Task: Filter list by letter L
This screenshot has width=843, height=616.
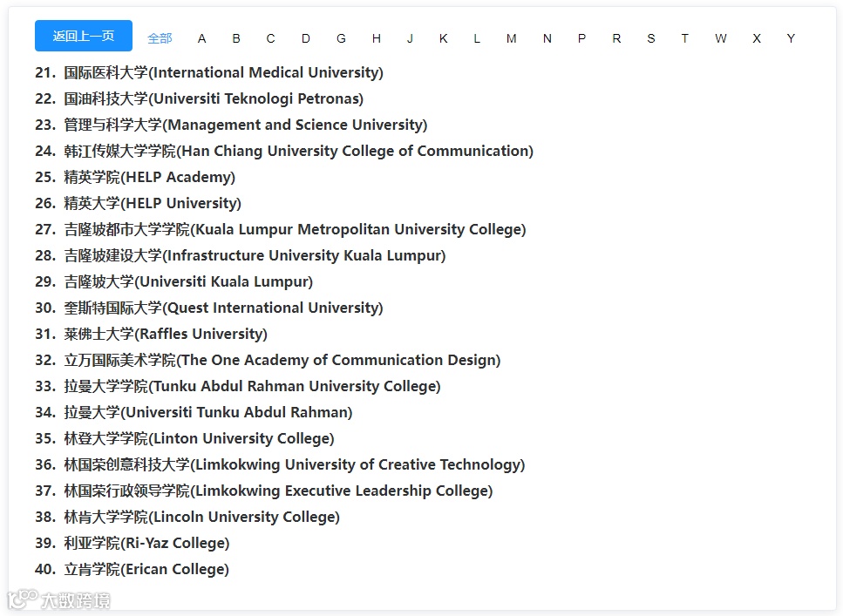Action: [476, 38]
